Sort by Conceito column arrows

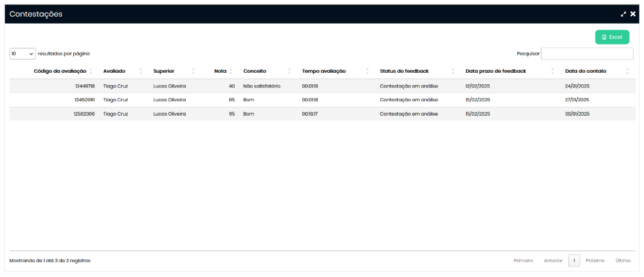coord(289,71)
